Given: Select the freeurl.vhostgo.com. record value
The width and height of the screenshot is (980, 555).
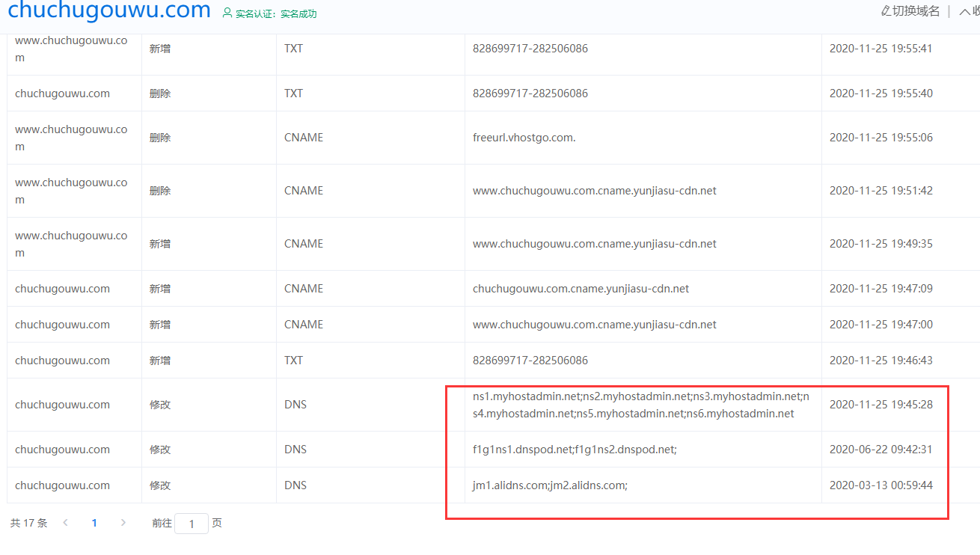Looking at the screenshot, I should point(524,138).
